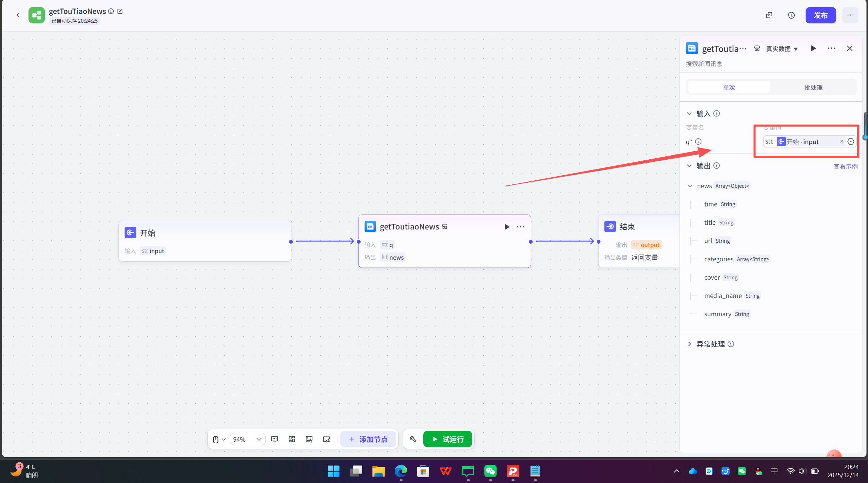
Task: Click variable selector icon next to input value
Action: (851, 142)
